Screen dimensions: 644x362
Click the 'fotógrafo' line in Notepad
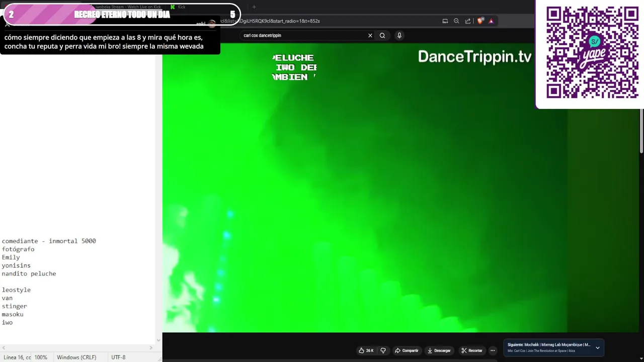coord(18,249)
